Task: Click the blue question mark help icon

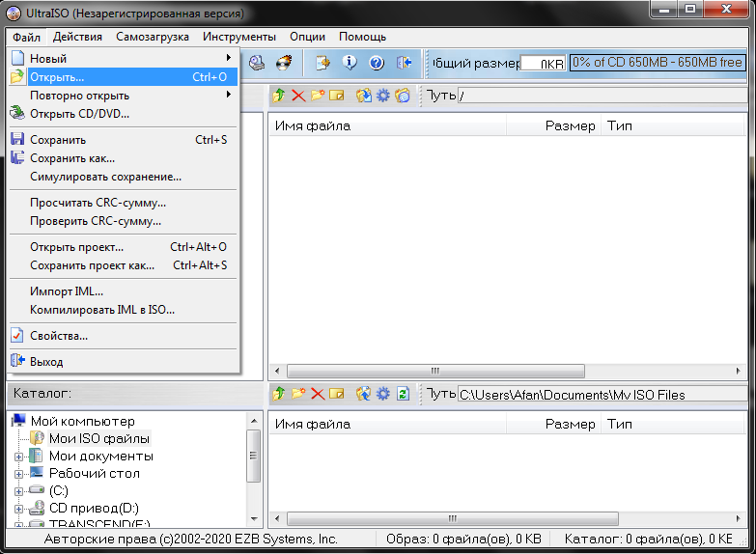Action: click(377, 63)
